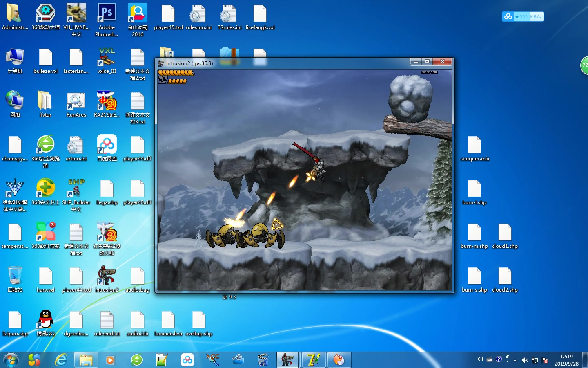This screenshot has height=368, width=588.
Task: Click the CH input language indicator
Action: (x=480, y=359)
